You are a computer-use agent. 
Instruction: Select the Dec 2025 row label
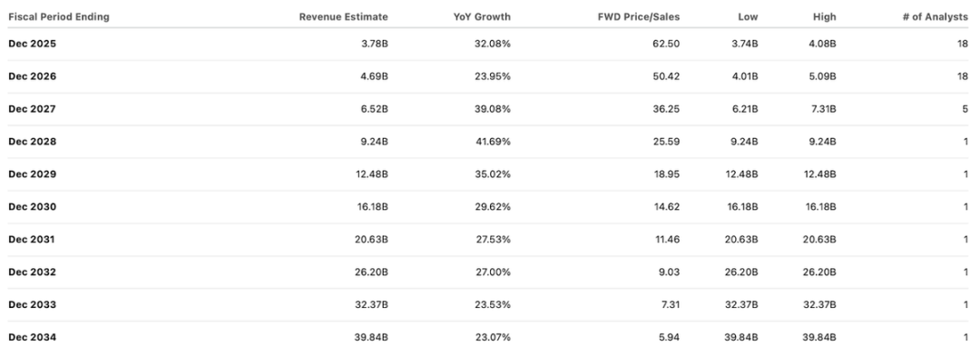click(32, 44)
